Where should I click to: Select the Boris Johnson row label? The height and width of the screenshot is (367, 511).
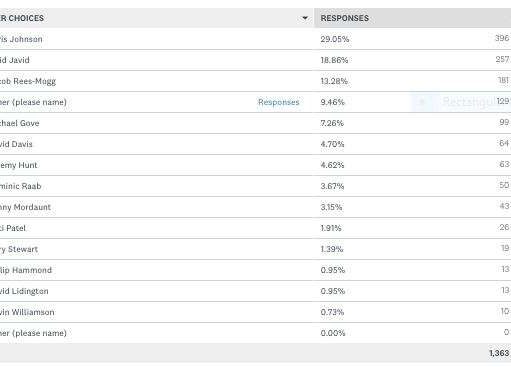tap(21, 39)
